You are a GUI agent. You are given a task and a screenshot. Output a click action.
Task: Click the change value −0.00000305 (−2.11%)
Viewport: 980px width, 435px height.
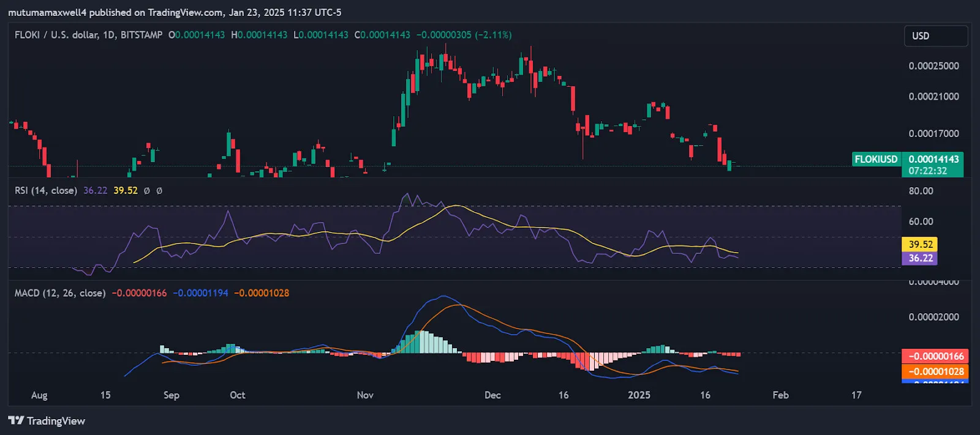[x=464, y=35]
